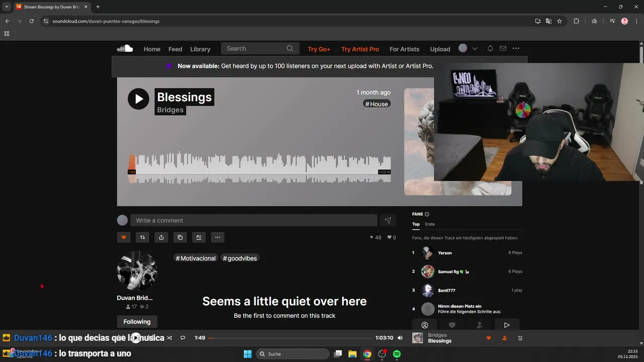Image resolution: width=644 pixels, height=362 pixels.
Task: Open the Feed page
Action: point(175,49)
